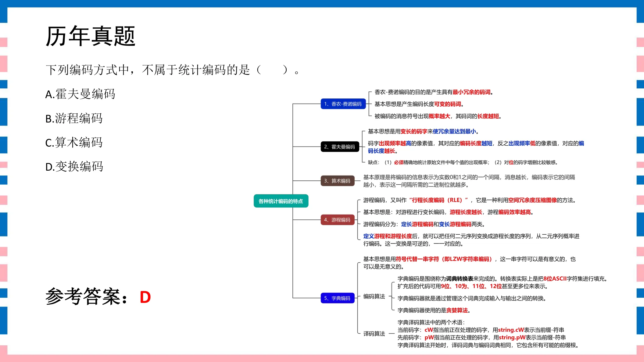Click the line 变长的码字来使冗余量达到最小
This screenshot has width=644, height=362.
coord(423,131)
